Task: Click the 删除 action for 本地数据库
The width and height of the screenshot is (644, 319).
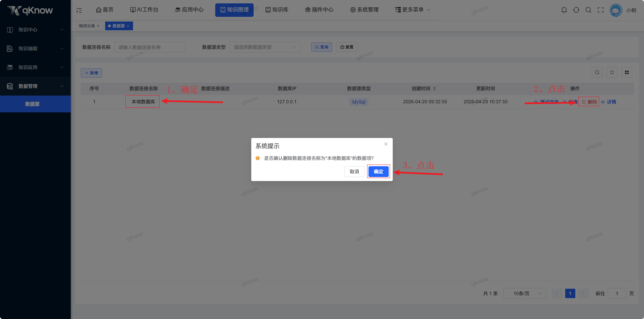Action: (589, 102)
